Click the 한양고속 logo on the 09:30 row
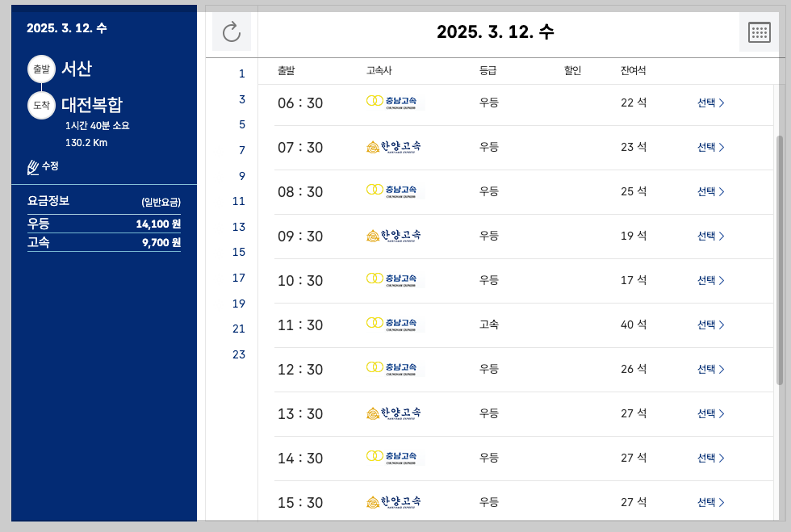Image resolution: width=791 pixels, height=532 pixels. pos(393,236)
